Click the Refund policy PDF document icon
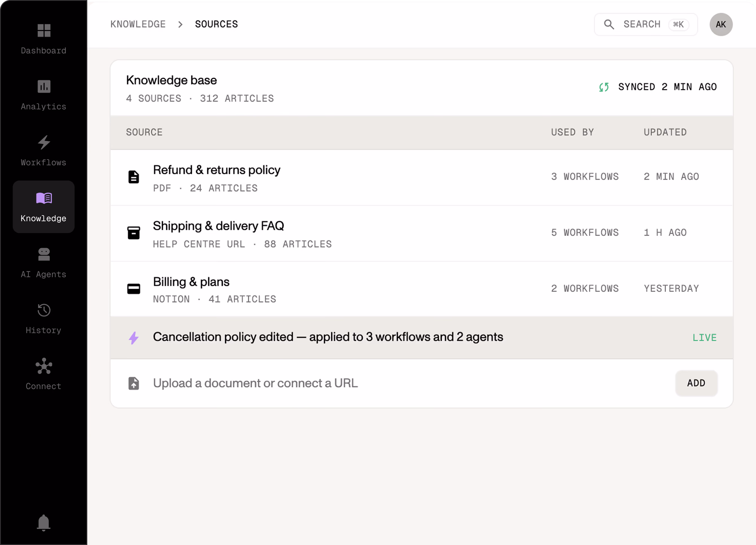This screenshot has height=545, width=756. pos(134,177)
